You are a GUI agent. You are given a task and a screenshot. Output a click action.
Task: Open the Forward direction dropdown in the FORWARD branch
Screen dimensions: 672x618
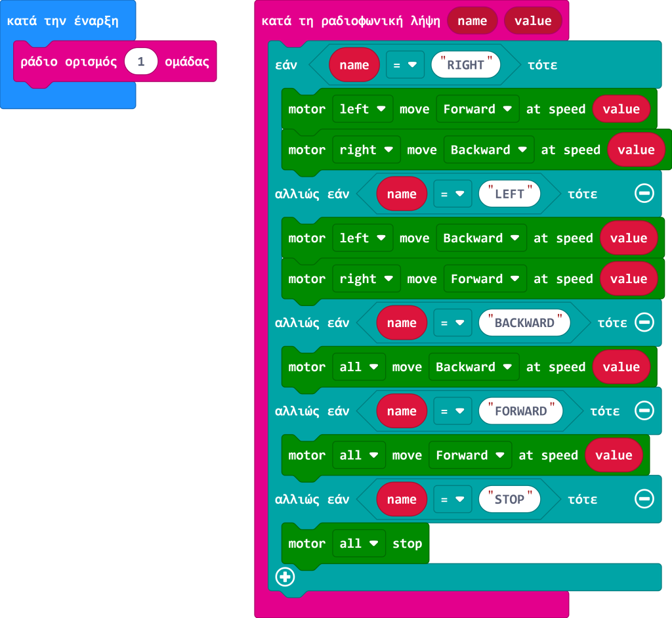(470, 455)
